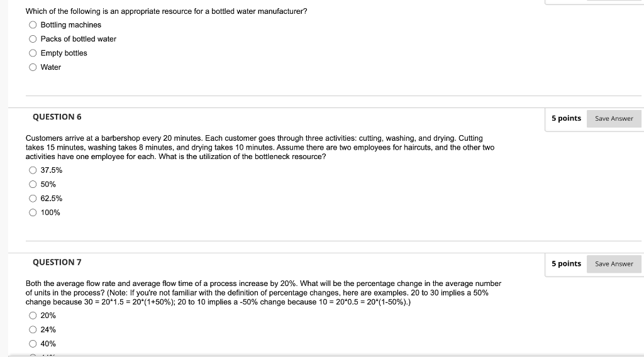The width and height of the screenshot is (644, 357).
Task: Select the 24% percentage change option
Action: point(33,329)
